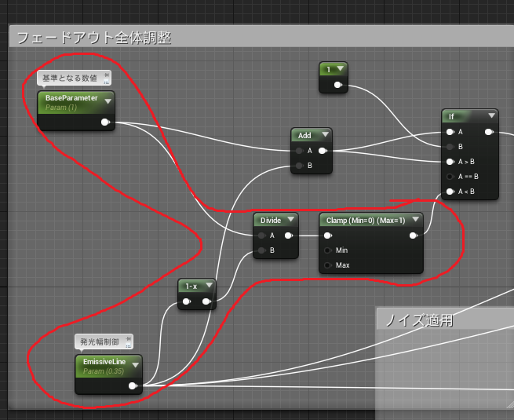Click the EmissiveLine output pin
The height and width of the screenshot is (420, 514).
point(133,386)
